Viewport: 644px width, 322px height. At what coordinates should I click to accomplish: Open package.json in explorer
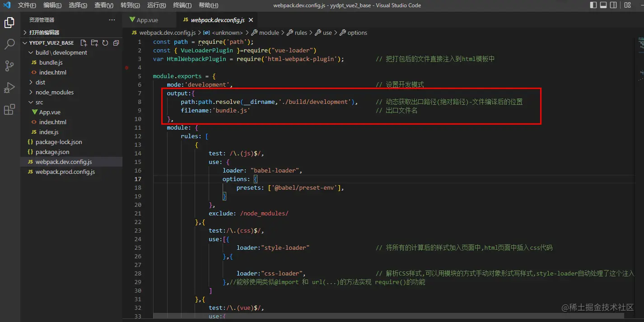(72, 152)
